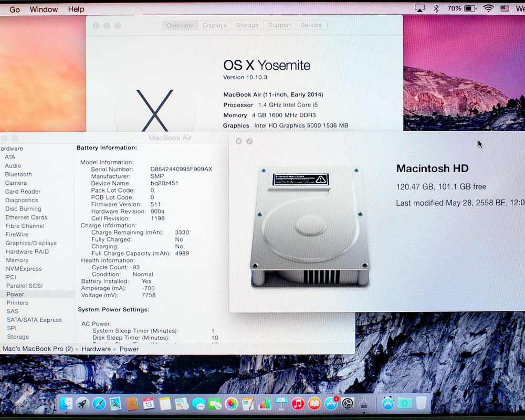This screenshot has width=525, height=420.
Task: Open the Trash in the Dock
Action: click(x=421, y=403)
